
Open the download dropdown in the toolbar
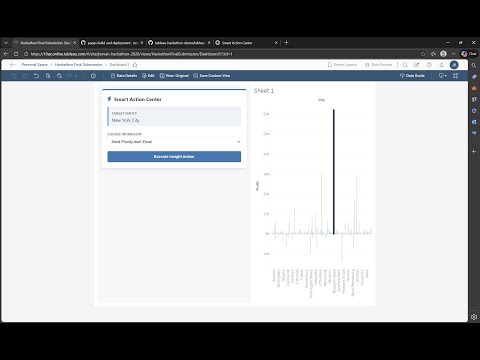[x=443, y=76]
